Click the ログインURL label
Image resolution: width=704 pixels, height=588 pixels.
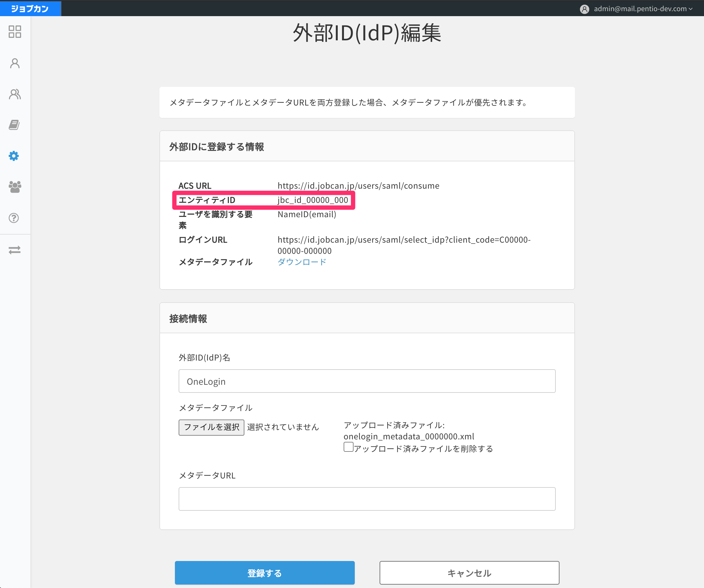tap(203, 240)
